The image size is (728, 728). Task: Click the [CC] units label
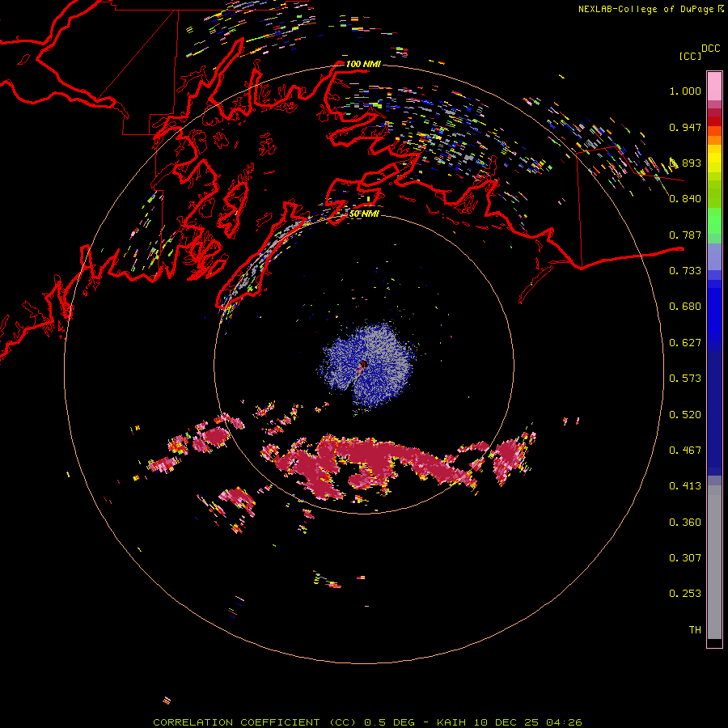tap(690, 56)
